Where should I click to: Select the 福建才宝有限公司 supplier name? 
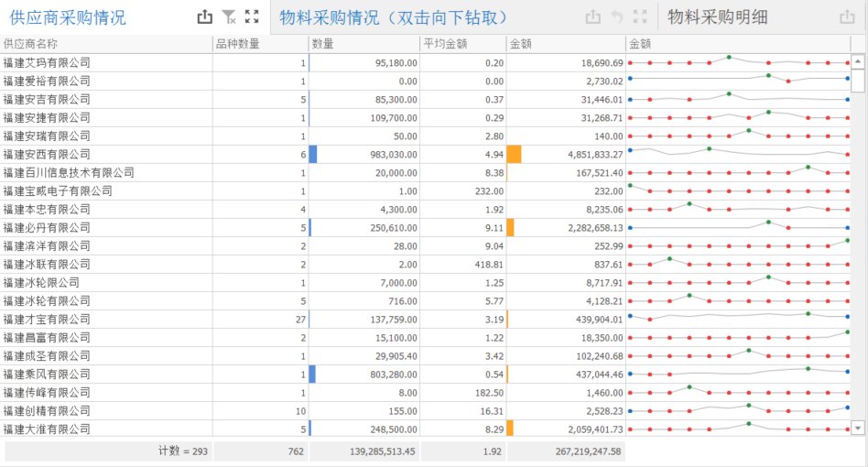(x=47, y=320)
